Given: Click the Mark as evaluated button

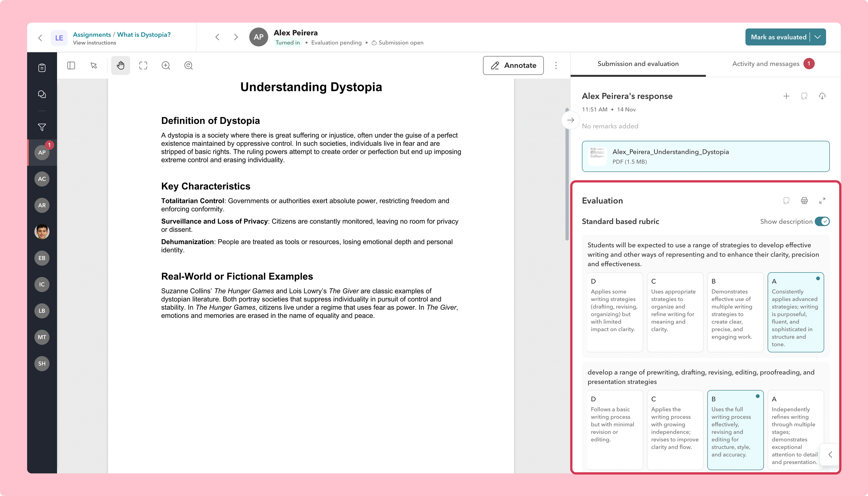Looking at the screenshot, I should (778, 37).
